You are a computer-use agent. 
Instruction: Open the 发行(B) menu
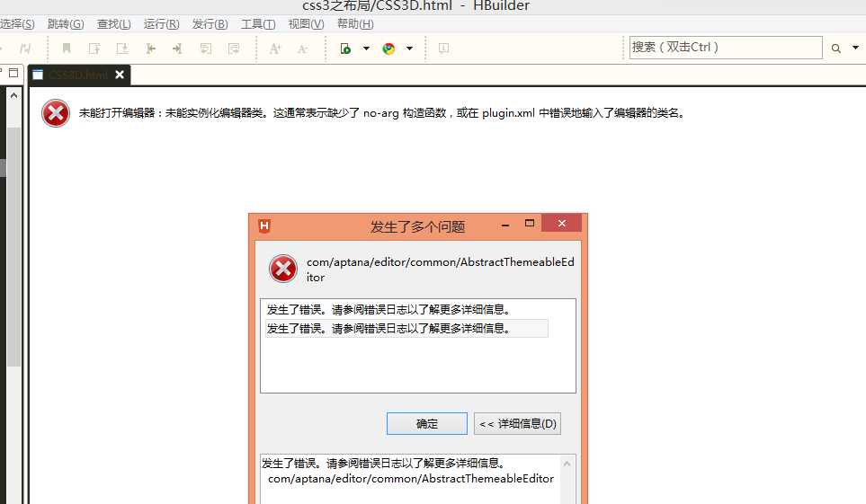coord(210,24)
